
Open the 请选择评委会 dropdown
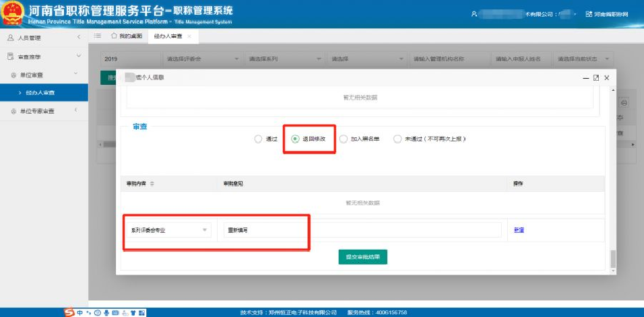point(203,59)
